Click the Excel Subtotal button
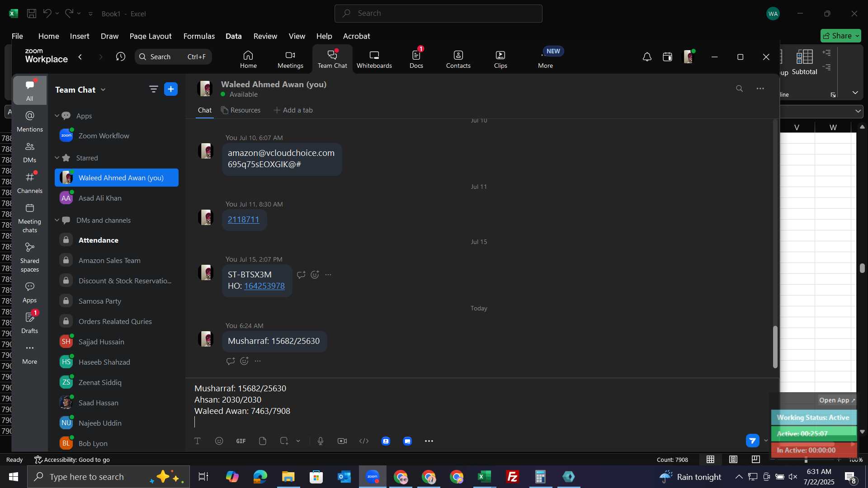 click(805, 62)
